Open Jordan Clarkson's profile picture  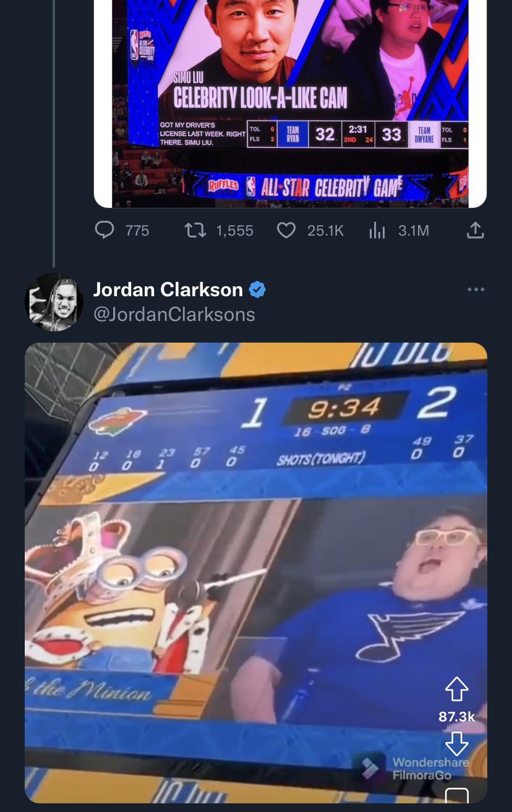(x=54, y=302)
